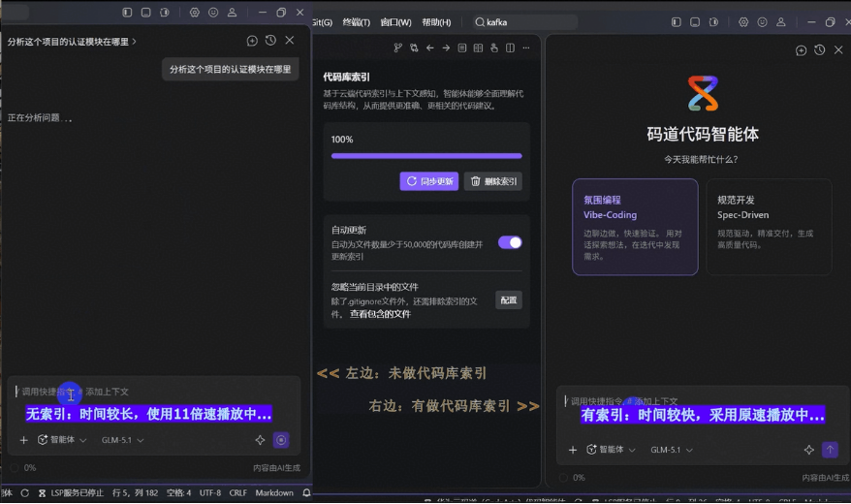Split editor icon in editor toolbar

coord(510,47)
